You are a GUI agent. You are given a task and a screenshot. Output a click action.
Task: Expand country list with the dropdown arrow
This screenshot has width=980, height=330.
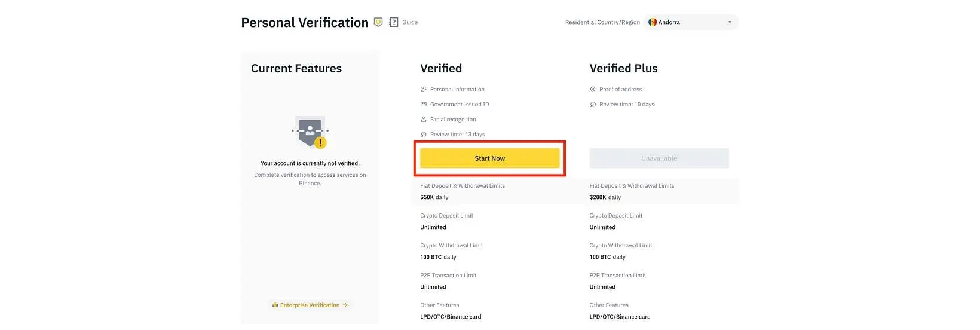[730, 22]
